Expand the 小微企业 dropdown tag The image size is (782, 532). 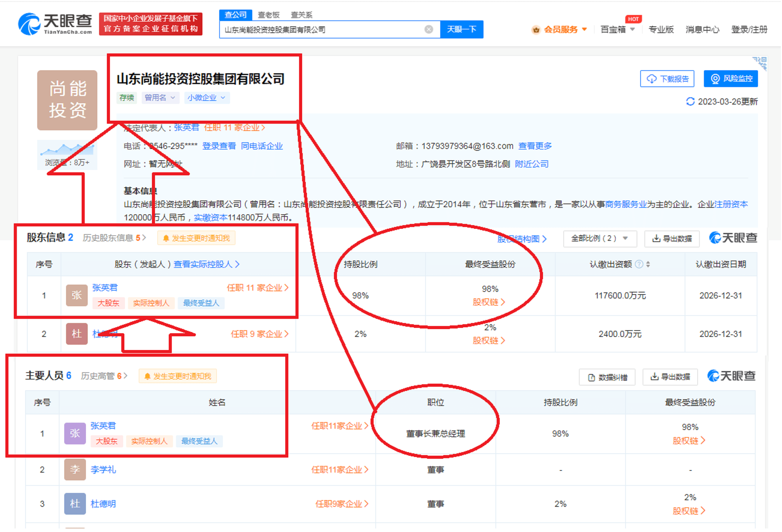[207, 98]
